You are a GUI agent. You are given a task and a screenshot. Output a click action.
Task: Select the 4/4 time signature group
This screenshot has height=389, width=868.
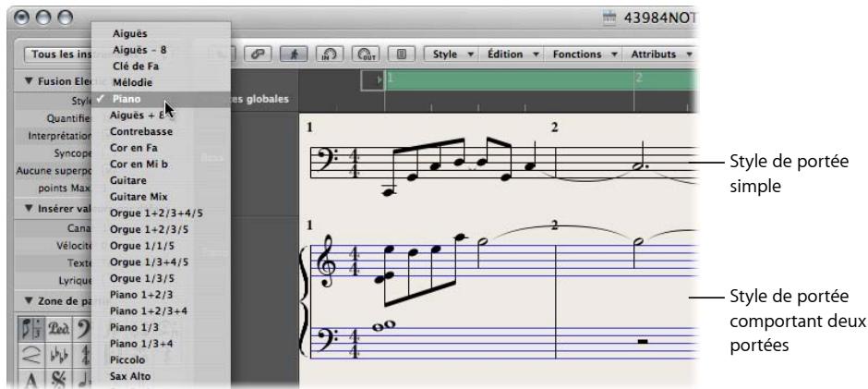83,354
